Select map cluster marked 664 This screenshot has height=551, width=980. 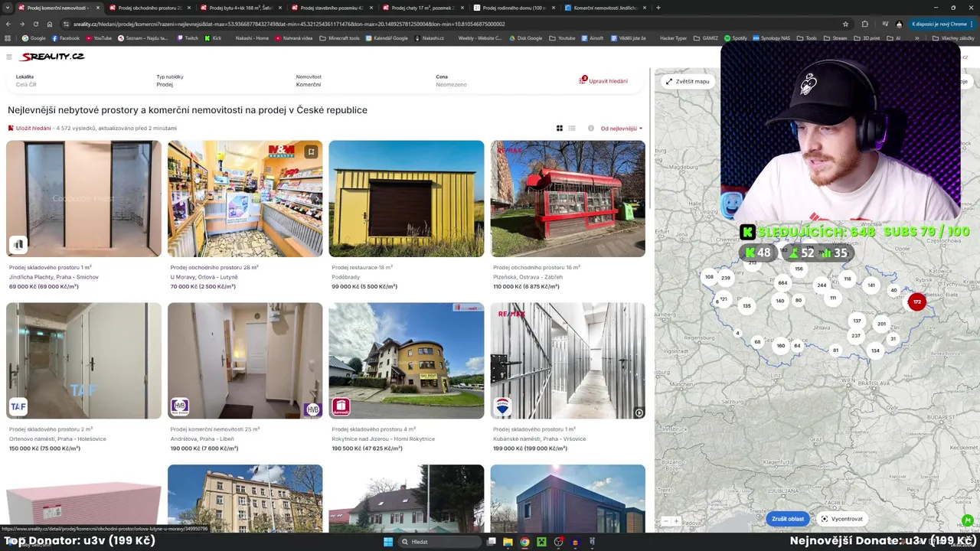[782, 283]
